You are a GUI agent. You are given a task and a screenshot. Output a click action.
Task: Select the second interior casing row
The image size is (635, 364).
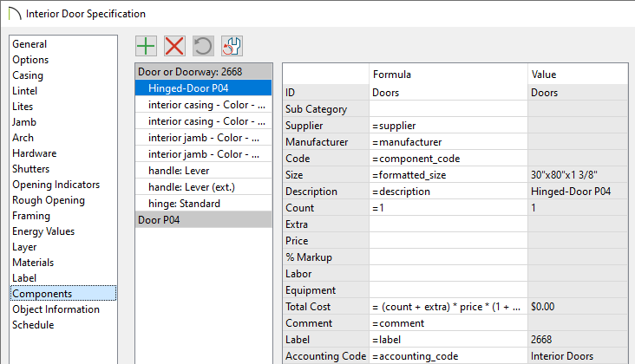tap(204, 121)
